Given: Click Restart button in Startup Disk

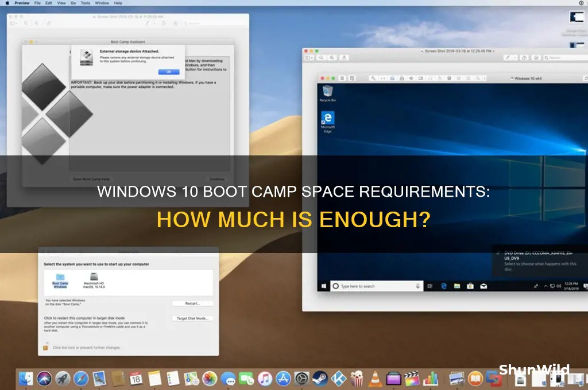Looking at the screenshot, I should pos(192,303).
